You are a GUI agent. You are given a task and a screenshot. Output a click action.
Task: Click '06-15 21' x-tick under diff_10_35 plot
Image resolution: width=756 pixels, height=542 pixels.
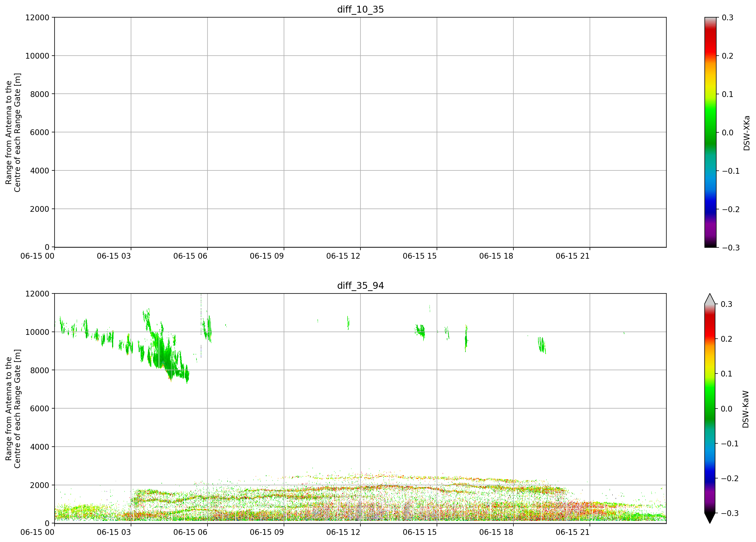click(573, 256)
